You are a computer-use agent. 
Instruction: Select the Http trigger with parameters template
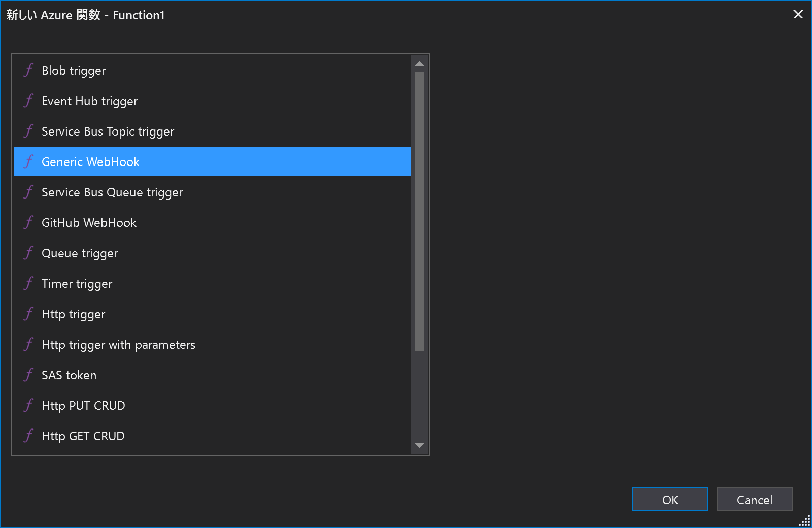[x=118, y=344]
